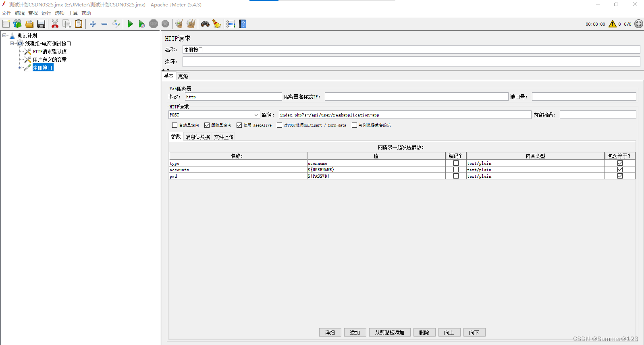Collapse the 测试计划 root node
The width and height of the screenshot is (644, 345).
point(4,35)
